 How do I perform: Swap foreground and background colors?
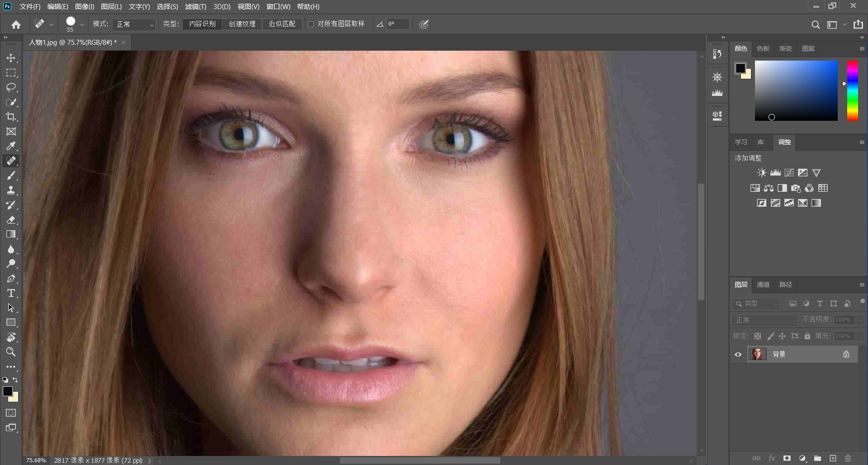point(15,380)
